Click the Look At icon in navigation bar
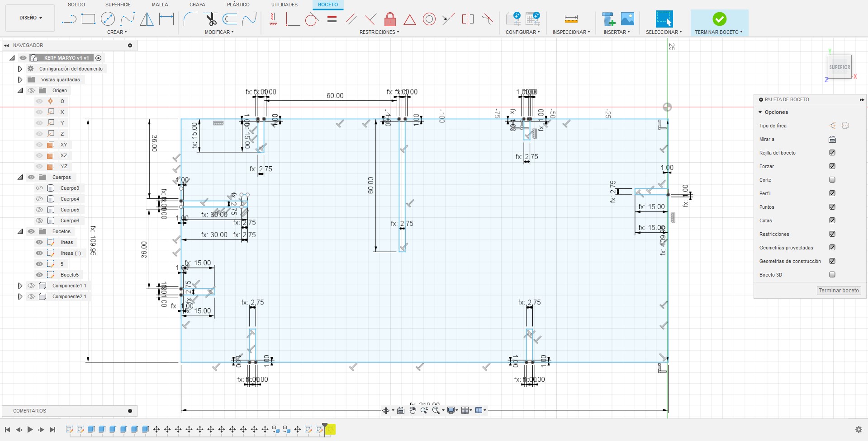The image size is (868, 441). [401, 410]
